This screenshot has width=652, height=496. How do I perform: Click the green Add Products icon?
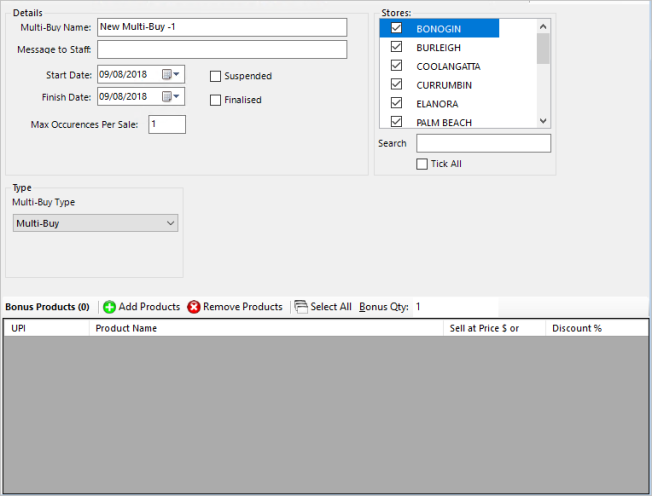click(109, 307)
